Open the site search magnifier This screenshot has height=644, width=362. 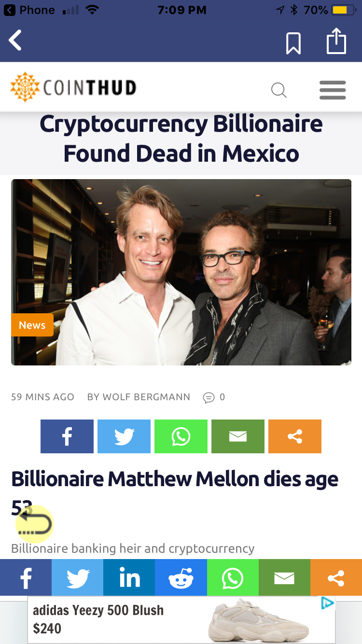tap(279, 90)
